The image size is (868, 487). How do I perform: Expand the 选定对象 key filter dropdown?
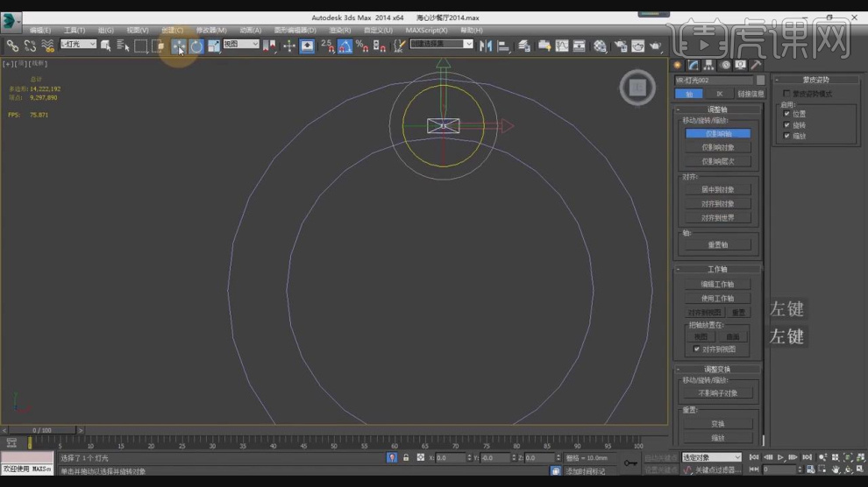712,457
